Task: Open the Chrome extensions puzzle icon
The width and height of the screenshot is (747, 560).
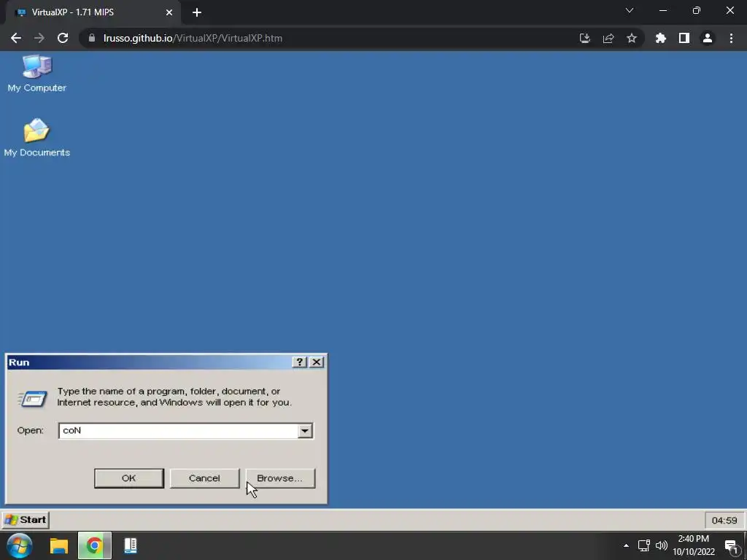Action: point(661,38)
